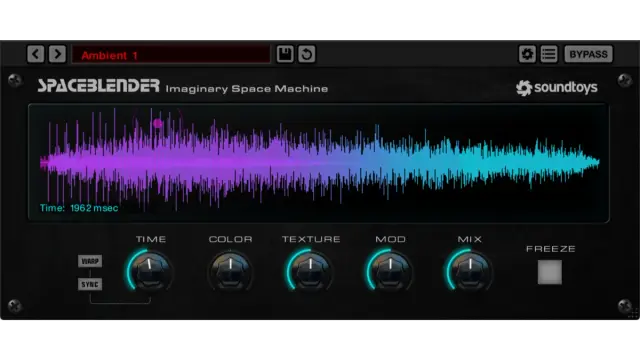Click the TEXTURE knob
This screenshot has width=640, height=360.
310,271
